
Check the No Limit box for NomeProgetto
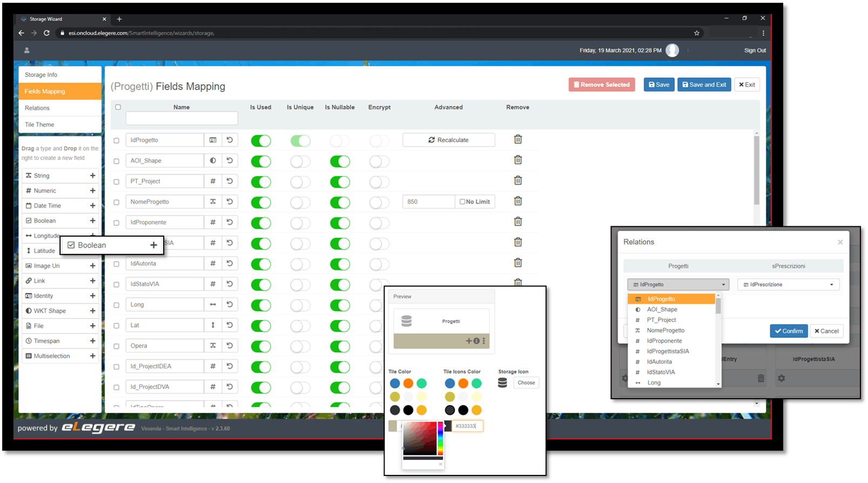point(462,202)
